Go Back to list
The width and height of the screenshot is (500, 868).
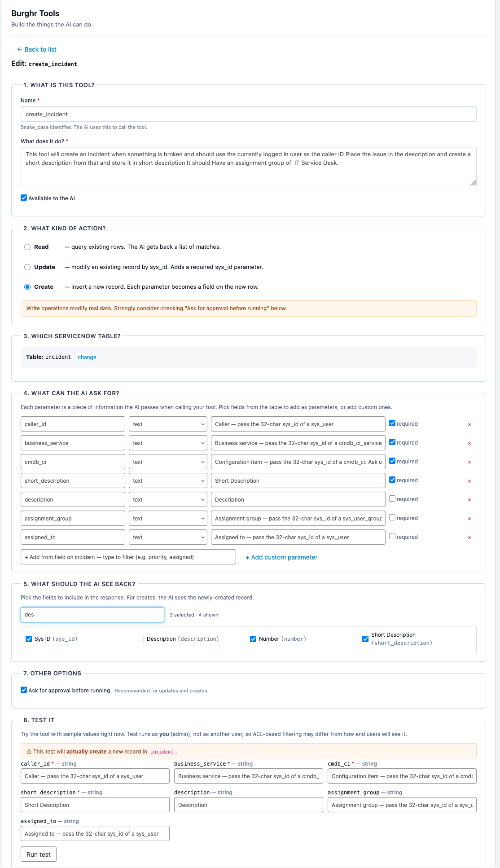click(37, 49)
